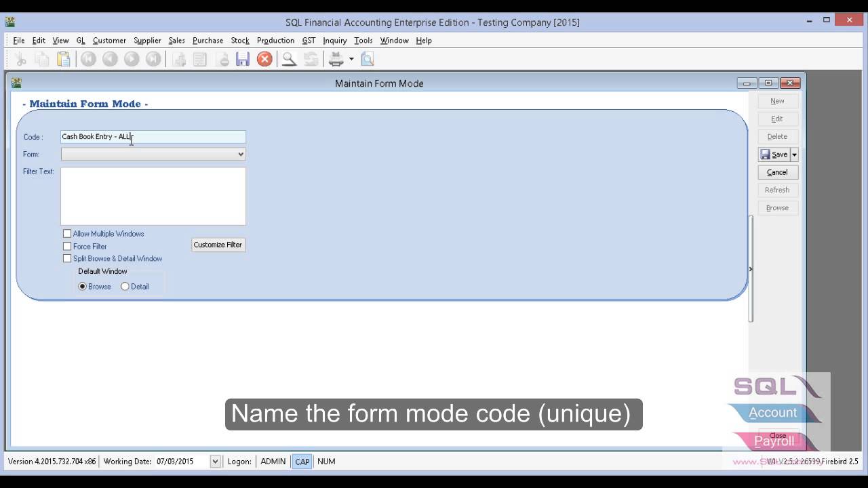Click the Version 4.2015.732.704 x86 text

click(x=52, y=462)
